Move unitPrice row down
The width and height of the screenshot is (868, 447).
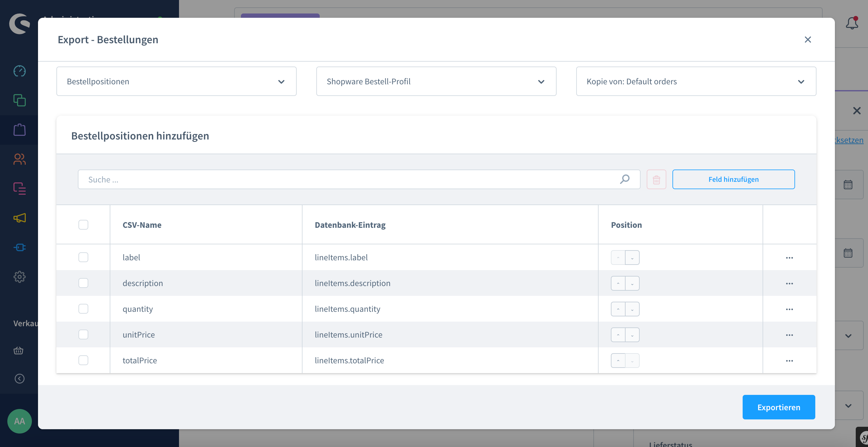(x=633, y=335)
